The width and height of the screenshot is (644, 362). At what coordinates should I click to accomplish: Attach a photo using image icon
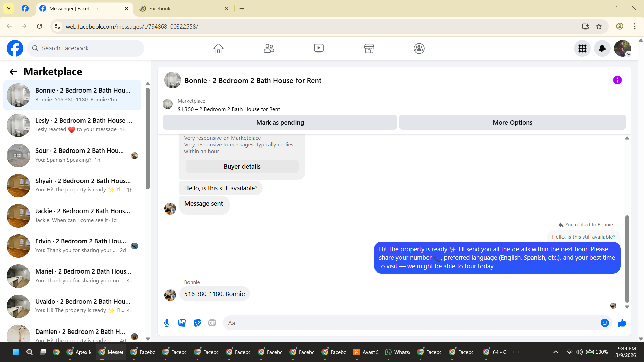(x=182, y=323)
